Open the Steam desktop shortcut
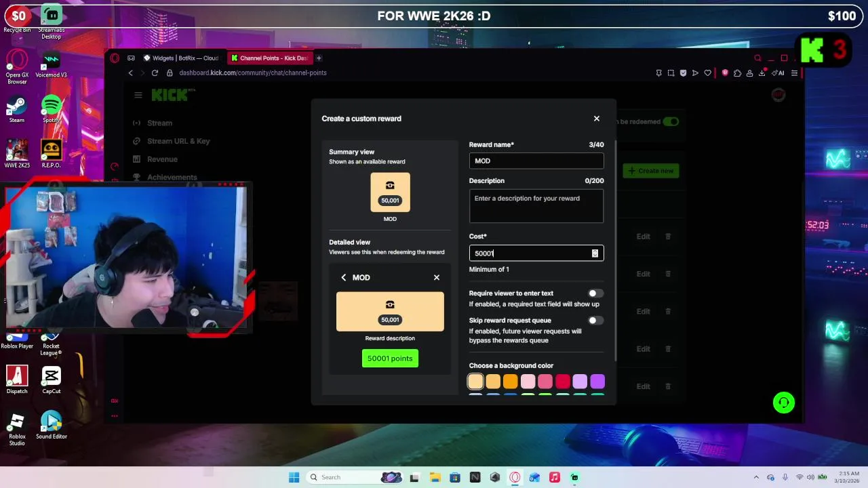The width and height of the screenshot is (868, 488). point(17,110)
